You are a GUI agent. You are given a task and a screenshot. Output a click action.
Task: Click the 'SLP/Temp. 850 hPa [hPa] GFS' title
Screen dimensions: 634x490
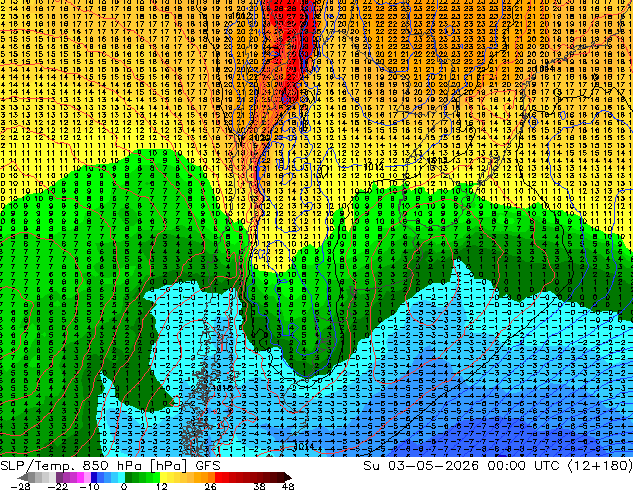(x=110, y=466)
